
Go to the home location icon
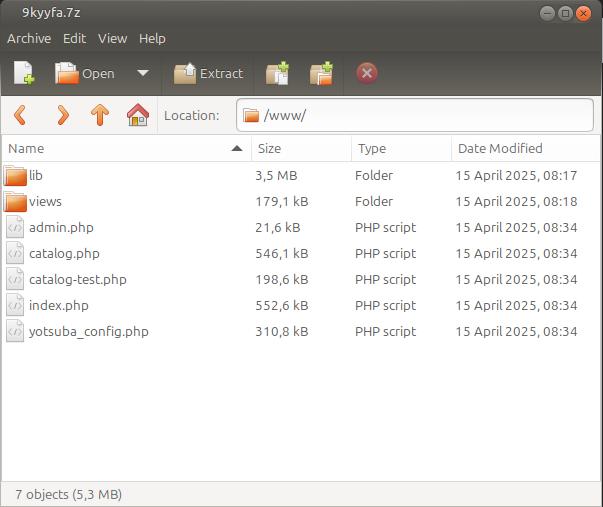[x=137, y=115]
